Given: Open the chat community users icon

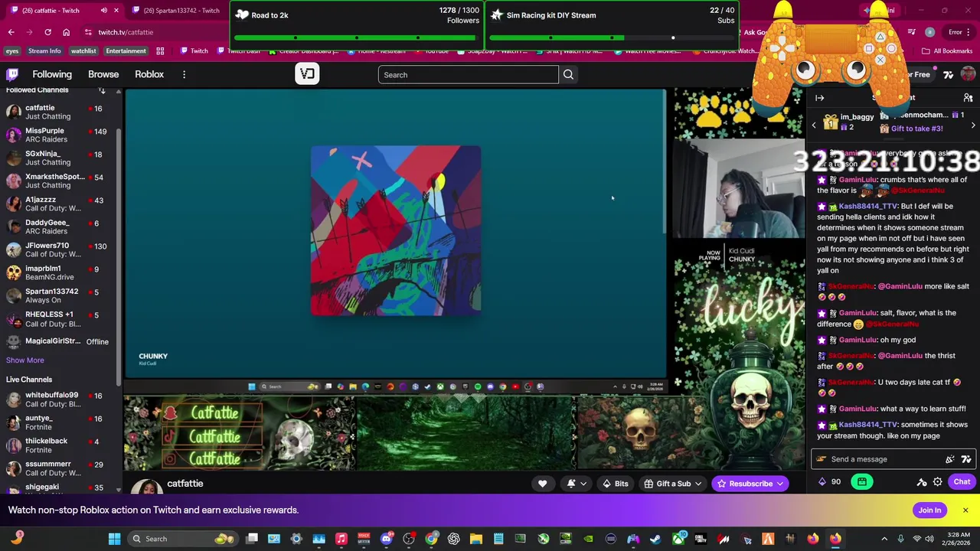Looking at the screenshot, I should coord(968,98).
